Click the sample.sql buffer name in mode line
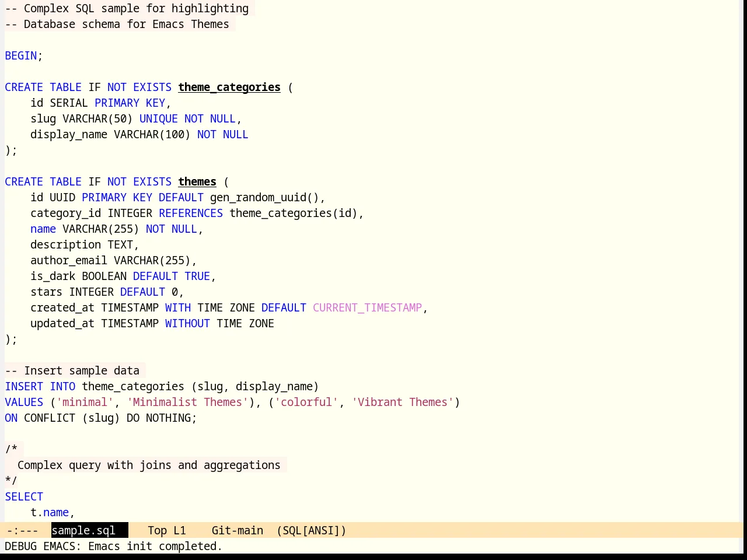747x560 pixels. (83, 530)
